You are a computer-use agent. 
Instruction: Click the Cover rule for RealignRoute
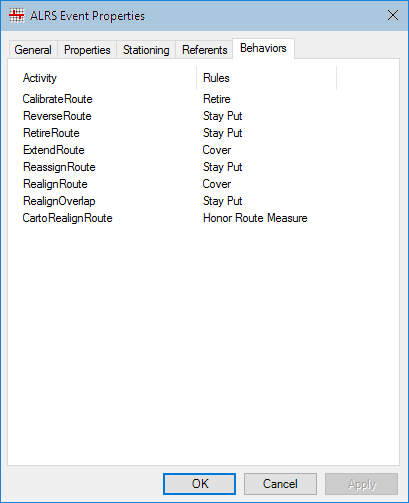pos(217,184)
